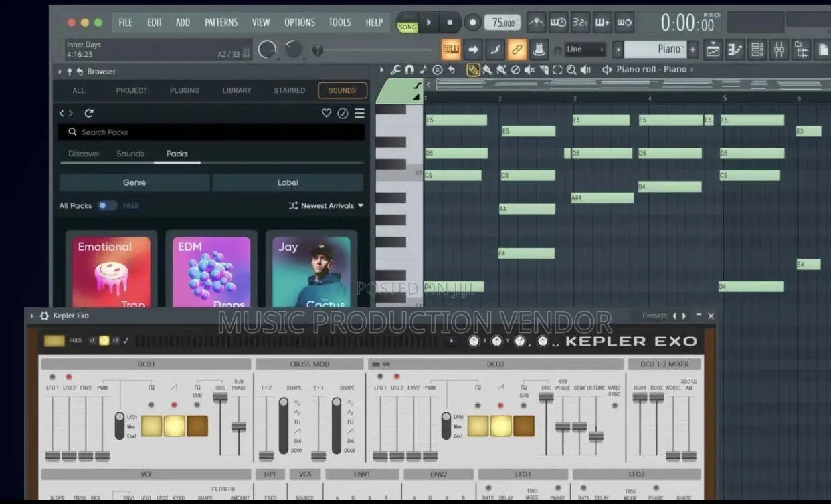Select the A#4 note in piano roll
This screenshot has width=831, height=504.
coord(602,198)
